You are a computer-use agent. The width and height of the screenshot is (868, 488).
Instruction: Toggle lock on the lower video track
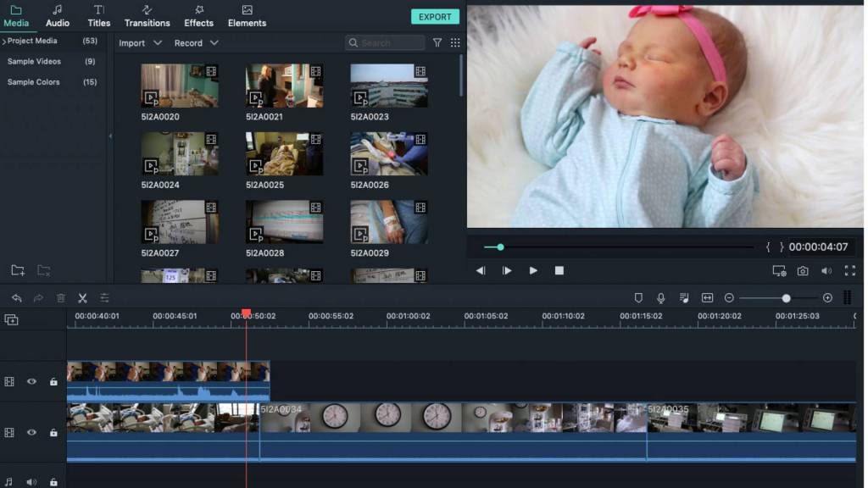click(x=53, y=432)
